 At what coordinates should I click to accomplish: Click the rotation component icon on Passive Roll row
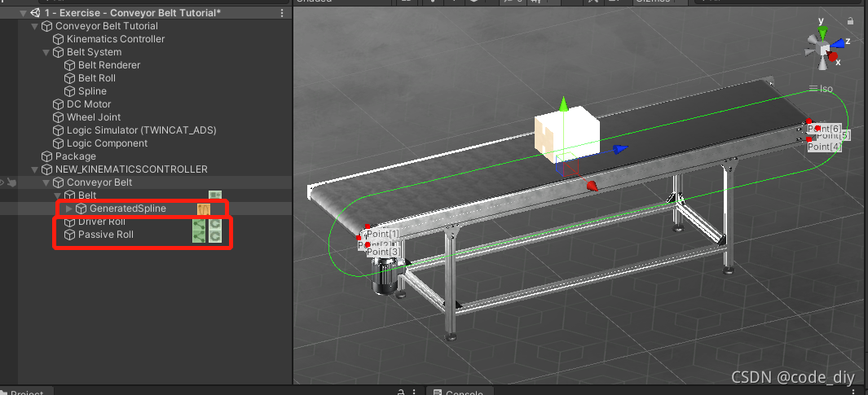pyautogui.click(x=215, y=237)
